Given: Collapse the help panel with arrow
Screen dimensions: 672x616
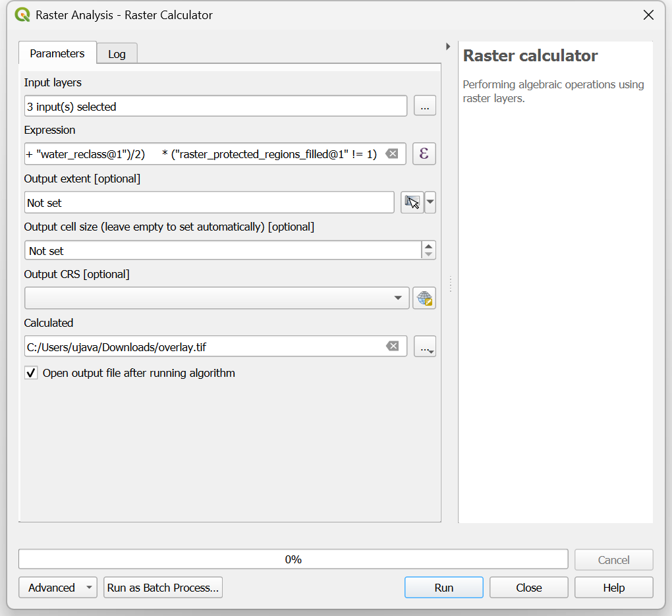Looking at the screenshot, I should [x=448, y=47].
